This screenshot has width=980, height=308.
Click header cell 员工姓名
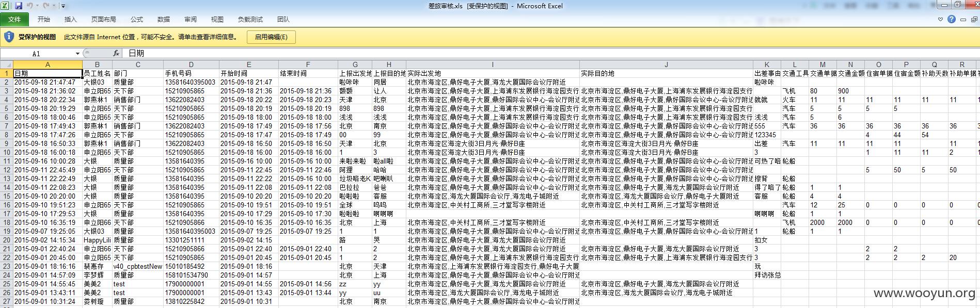point(97,73)
